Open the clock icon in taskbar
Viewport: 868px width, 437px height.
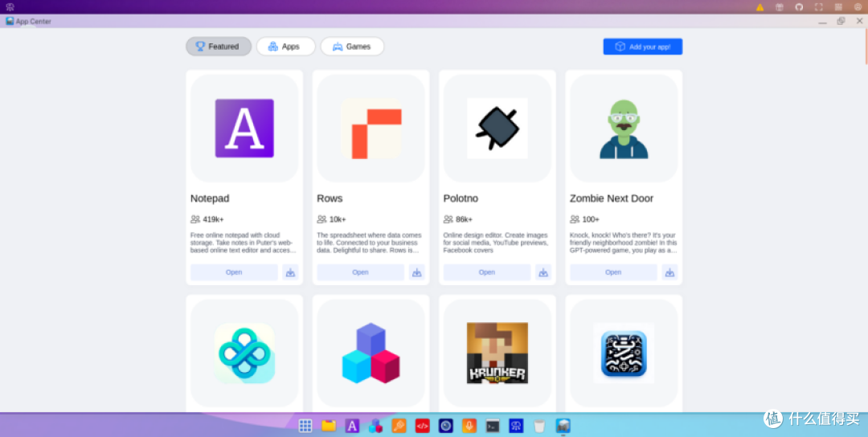click(445, 426)
